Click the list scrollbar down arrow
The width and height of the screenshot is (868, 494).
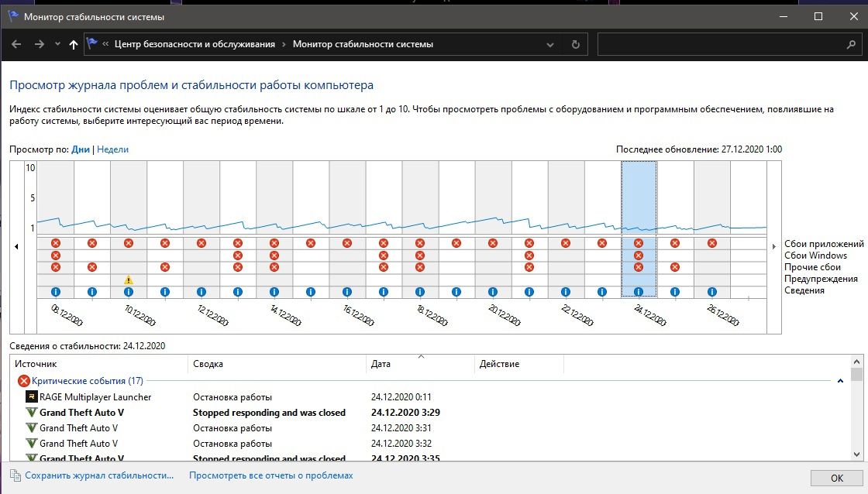857,455
